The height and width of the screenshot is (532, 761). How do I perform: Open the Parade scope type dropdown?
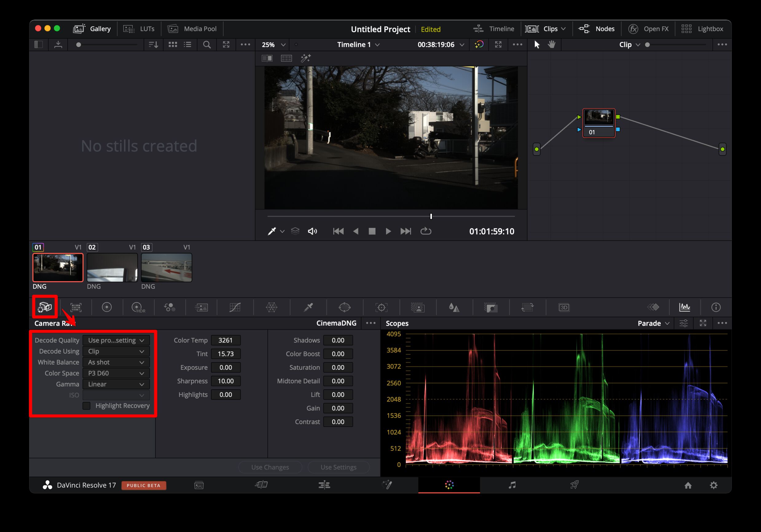coord(653,323)
